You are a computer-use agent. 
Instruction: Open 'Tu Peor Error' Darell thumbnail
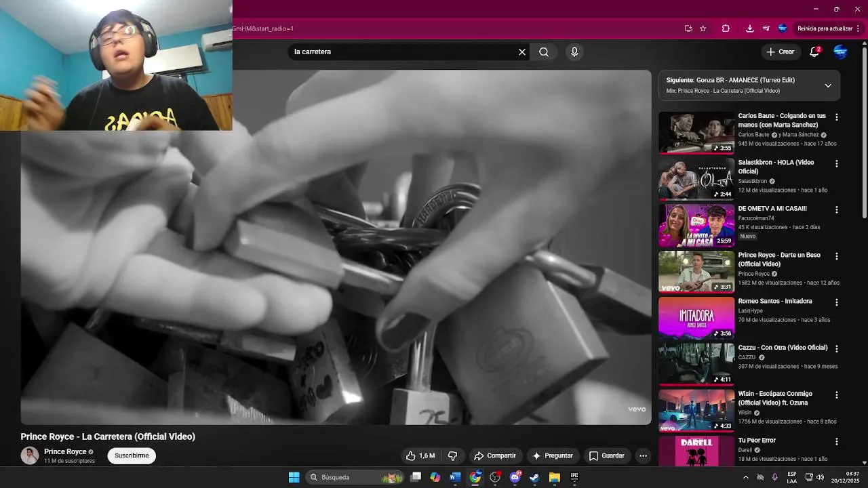696,451
